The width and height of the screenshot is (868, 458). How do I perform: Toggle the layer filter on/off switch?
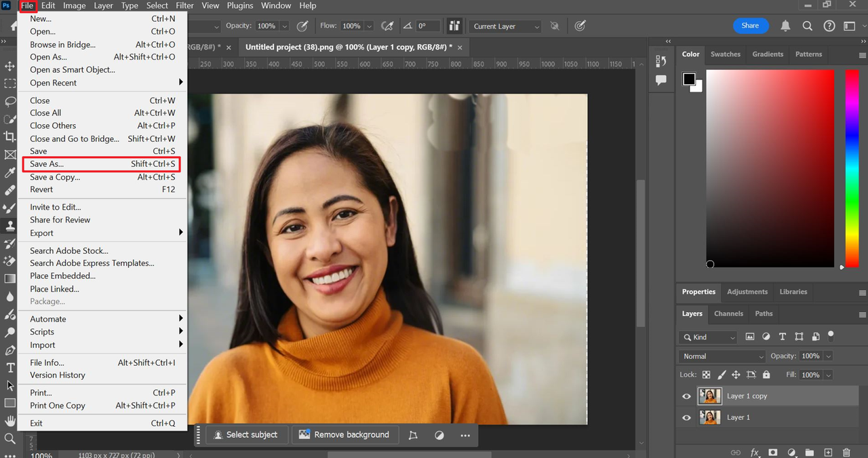pyautogui.click(x=831, y=335)
